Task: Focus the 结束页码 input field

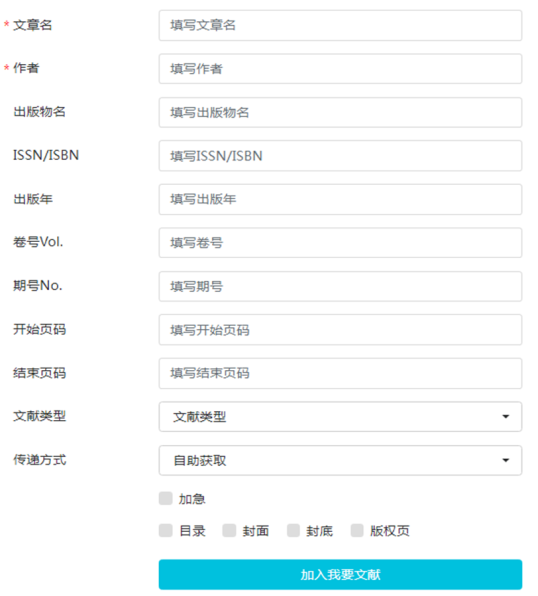Action: 340,373
